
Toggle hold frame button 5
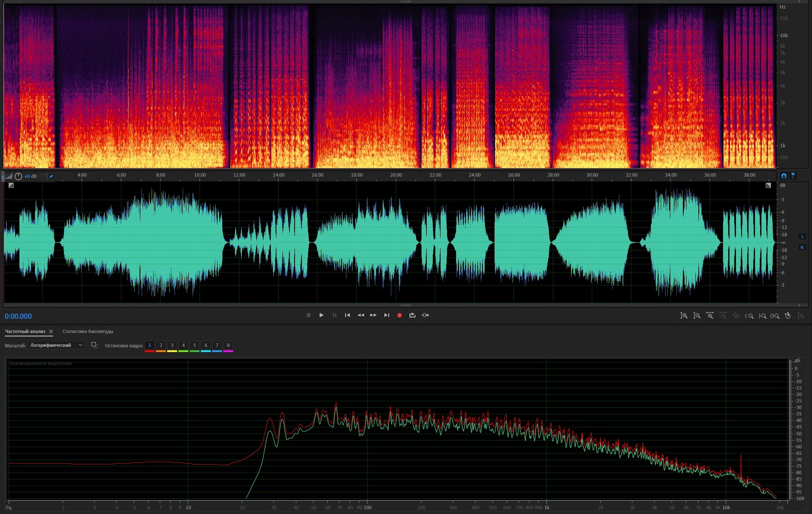click(x=194, y=345)
